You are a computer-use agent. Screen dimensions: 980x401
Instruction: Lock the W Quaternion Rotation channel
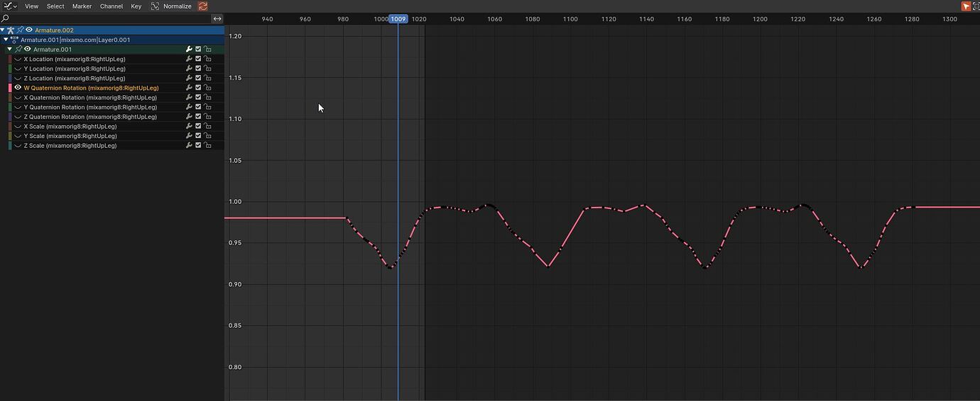[207, 88]
